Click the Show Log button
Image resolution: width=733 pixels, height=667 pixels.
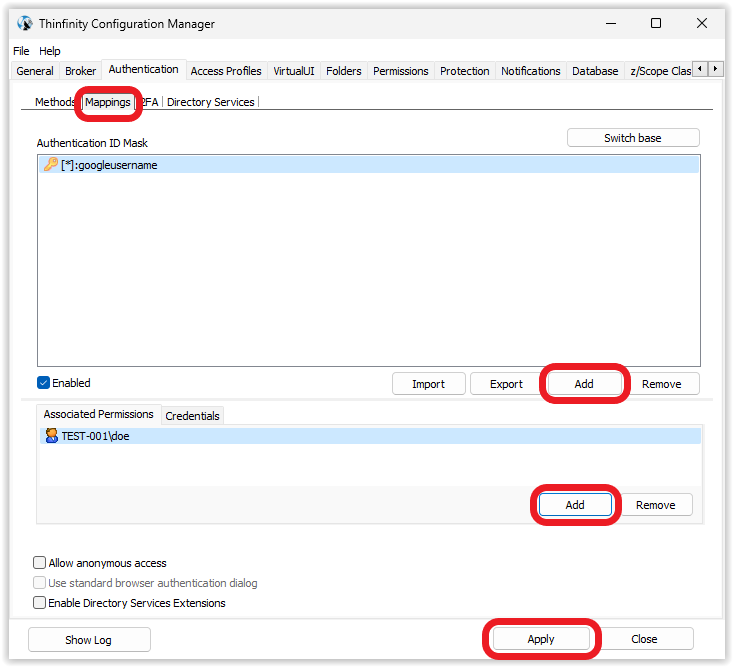coord(88,639)
